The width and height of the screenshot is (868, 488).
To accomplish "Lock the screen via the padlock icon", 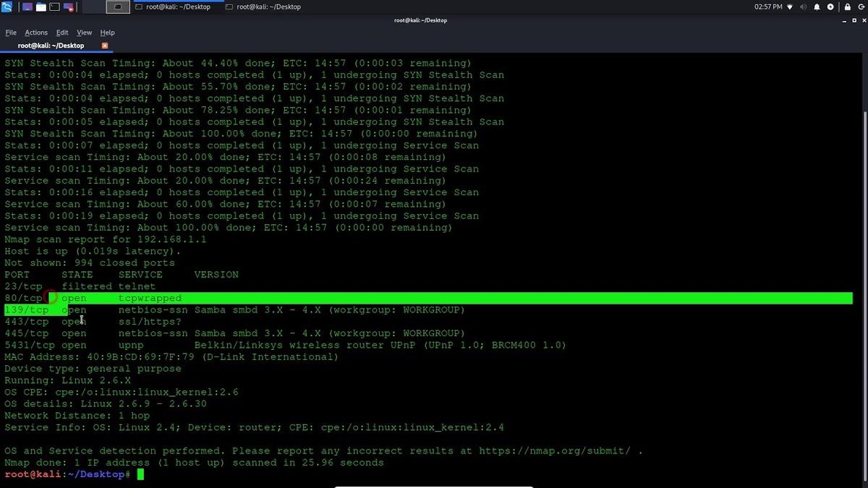I will (848, 7).
